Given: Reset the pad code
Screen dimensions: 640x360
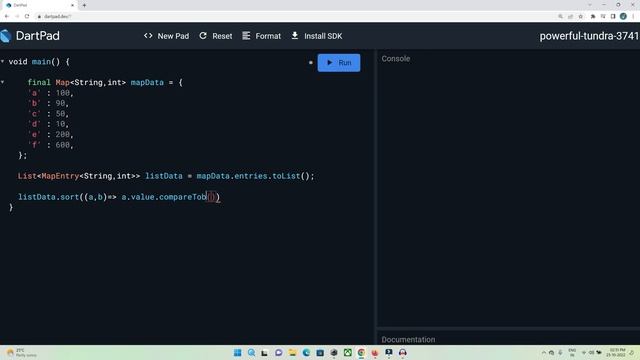Looking at the screenshot, I should pyautogui.click(x=216, y=36).
